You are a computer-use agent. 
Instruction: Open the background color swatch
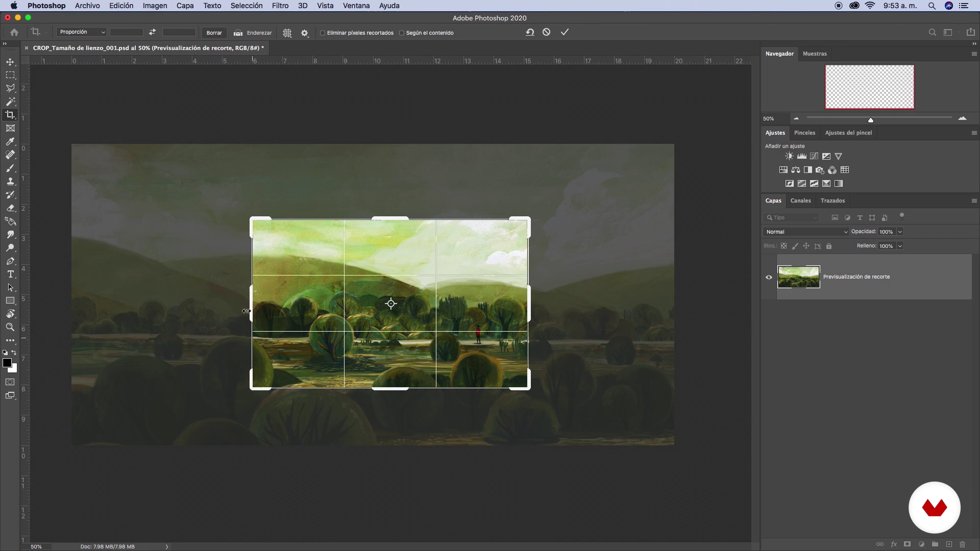click(14, 369)
